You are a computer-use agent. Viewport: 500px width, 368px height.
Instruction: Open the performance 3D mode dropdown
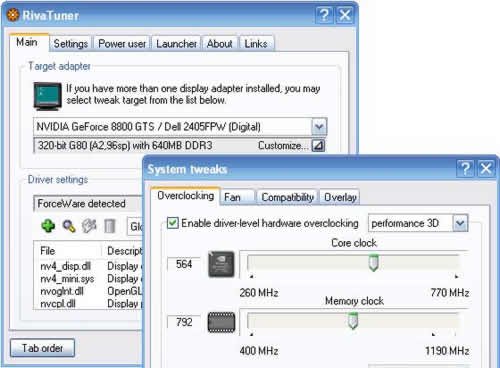[x=460, y=223]
